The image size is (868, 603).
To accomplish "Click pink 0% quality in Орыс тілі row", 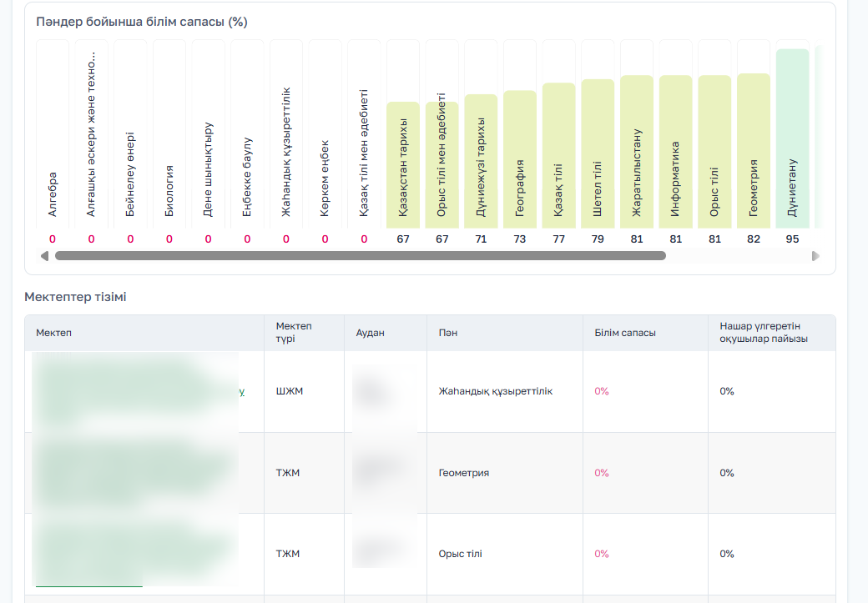I will [x=602, y=554].
